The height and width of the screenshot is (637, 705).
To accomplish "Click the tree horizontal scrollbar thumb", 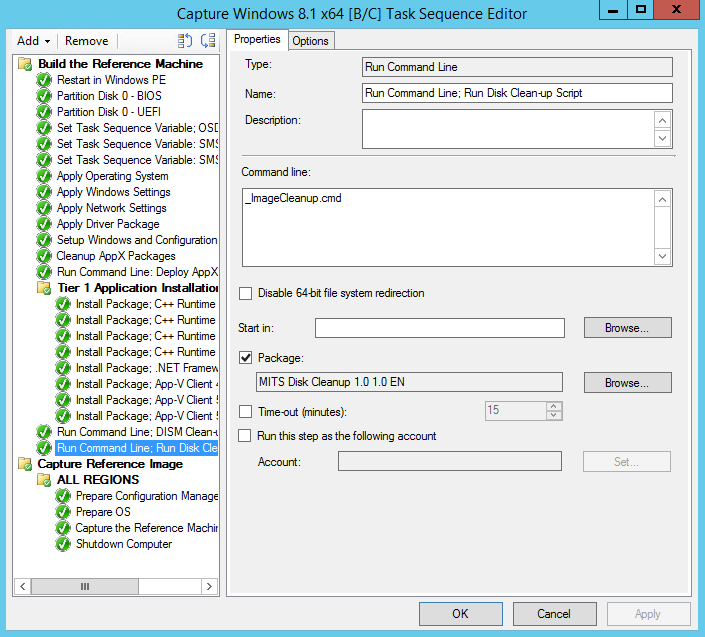I will pyautogui.click(x=85, y=586).
